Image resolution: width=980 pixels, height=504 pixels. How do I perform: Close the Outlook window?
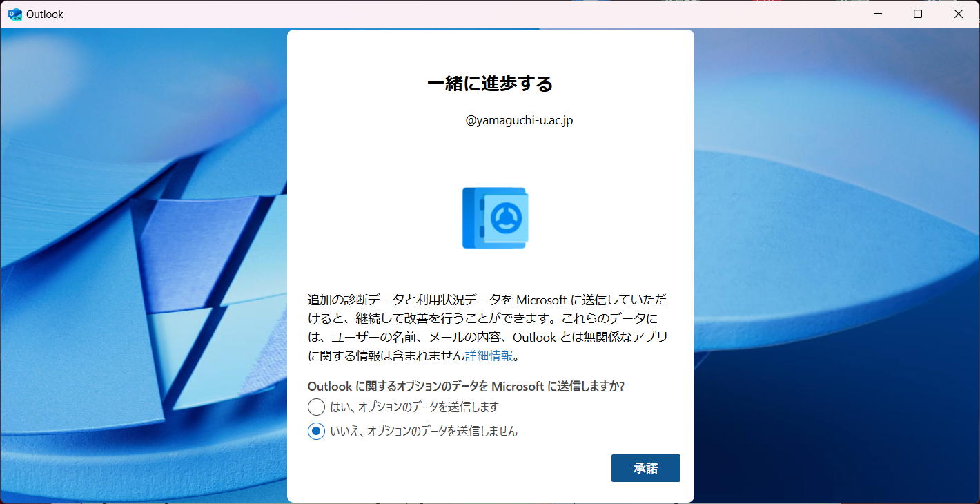tap(959, 14)
